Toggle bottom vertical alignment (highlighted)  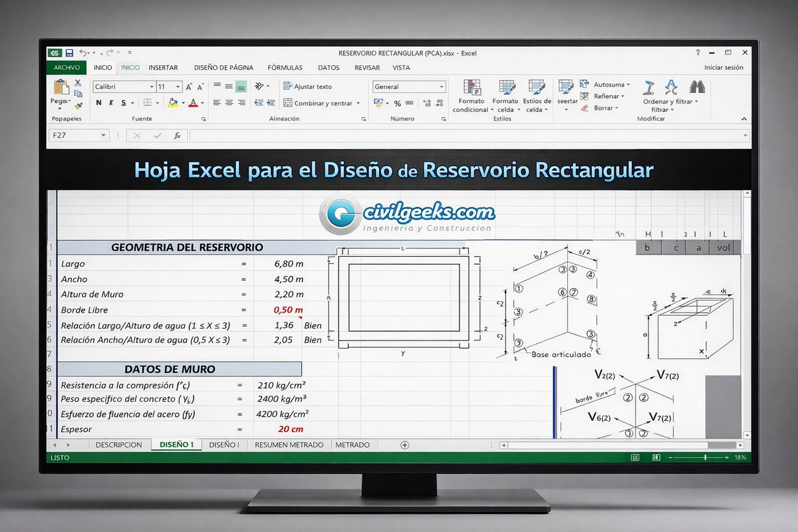241,86
